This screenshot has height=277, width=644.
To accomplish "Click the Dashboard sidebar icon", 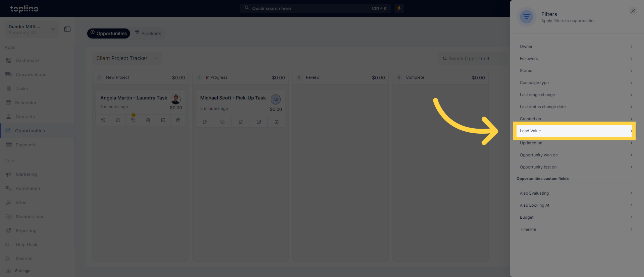I will tap(9, 61).
